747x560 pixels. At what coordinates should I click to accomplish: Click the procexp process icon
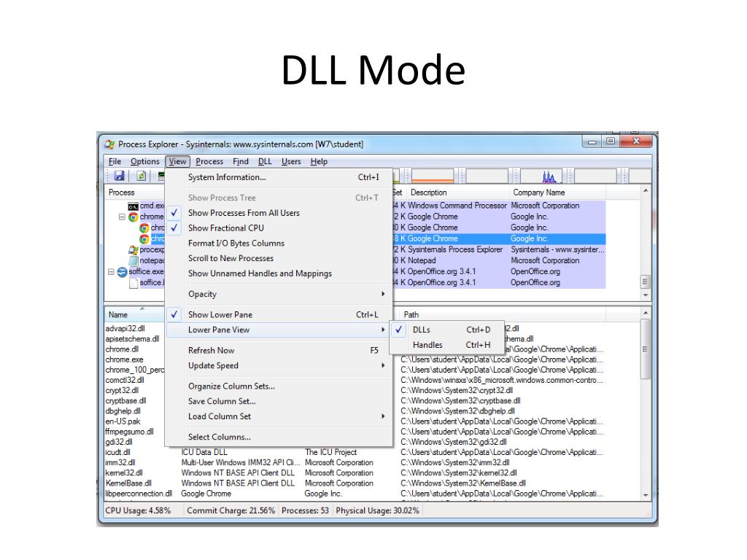pos(133,249)
